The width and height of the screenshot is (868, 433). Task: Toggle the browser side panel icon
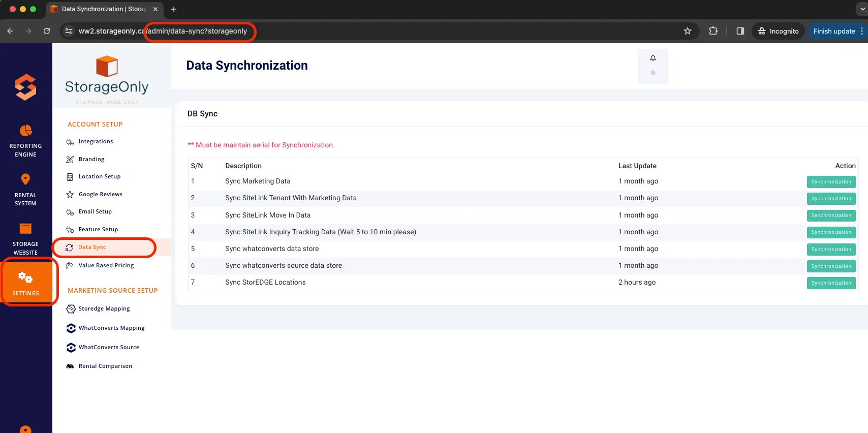point(740,31)
